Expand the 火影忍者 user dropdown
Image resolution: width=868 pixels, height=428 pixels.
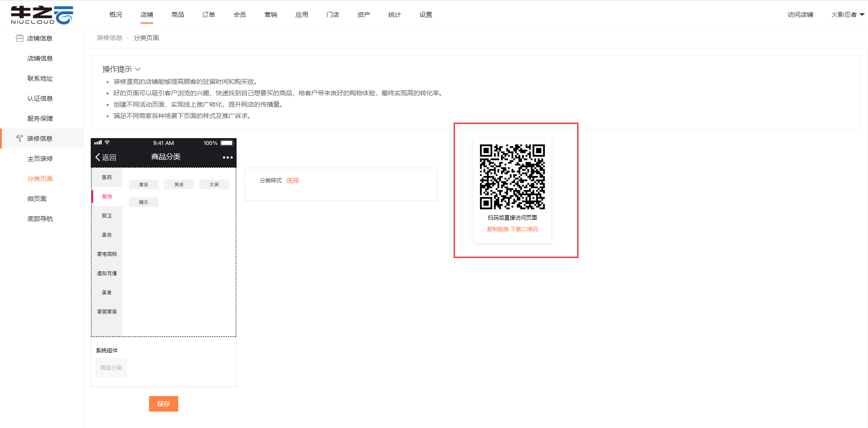(848, 15)
